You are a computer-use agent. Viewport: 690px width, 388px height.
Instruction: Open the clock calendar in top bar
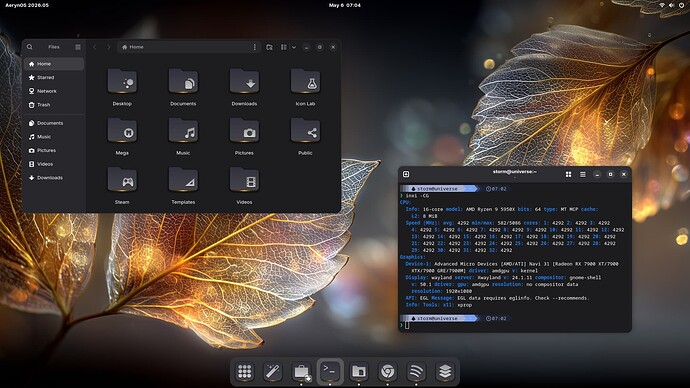pyautogui.click(x=345, y=5)
